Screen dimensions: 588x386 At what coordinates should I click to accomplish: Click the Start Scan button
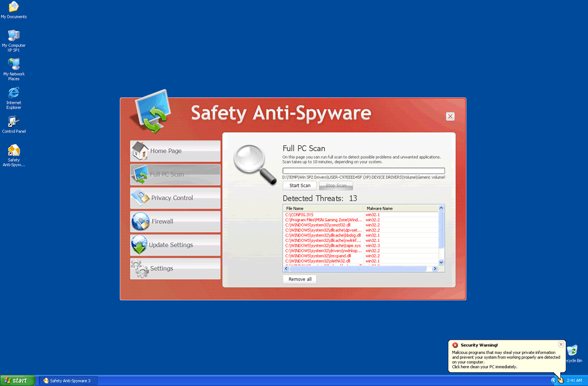(299, 186)
